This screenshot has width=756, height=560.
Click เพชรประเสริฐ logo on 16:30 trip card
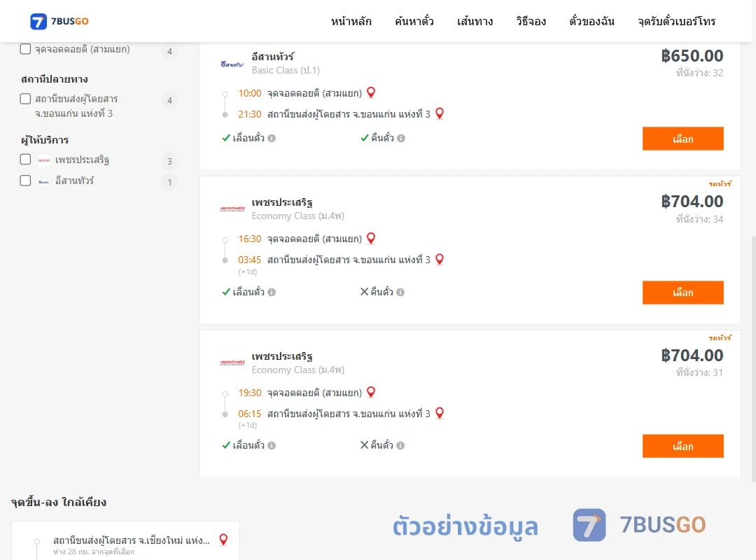click(x=232, y=209)
